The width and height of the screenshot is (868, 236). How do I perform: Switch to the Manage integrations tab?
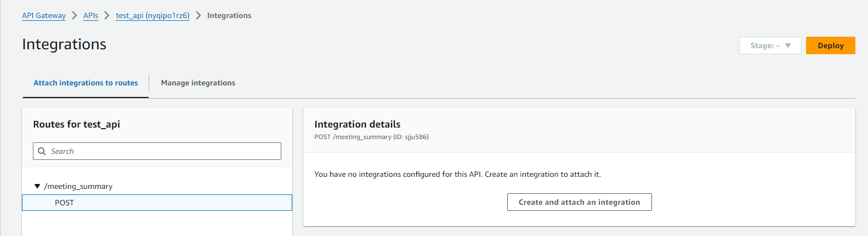tap(198, 83)
